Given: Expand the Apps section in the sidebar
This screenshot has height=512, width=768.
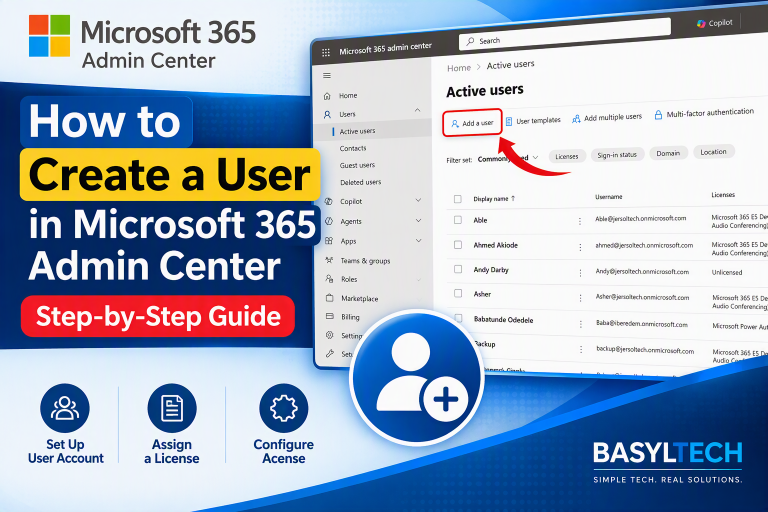Looking at the screenshot, I should pyautogui.click(x=418, y=241).
